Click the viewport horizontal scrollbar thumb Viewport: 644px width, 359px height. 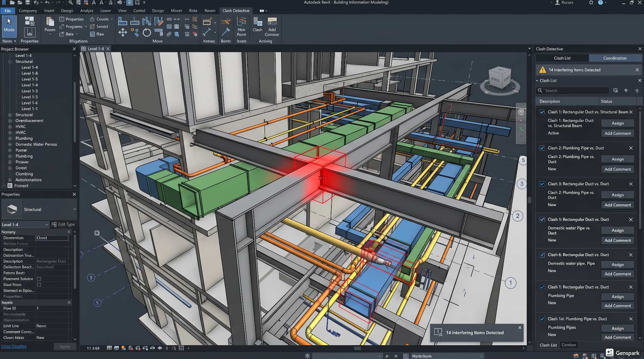[358, 348]
